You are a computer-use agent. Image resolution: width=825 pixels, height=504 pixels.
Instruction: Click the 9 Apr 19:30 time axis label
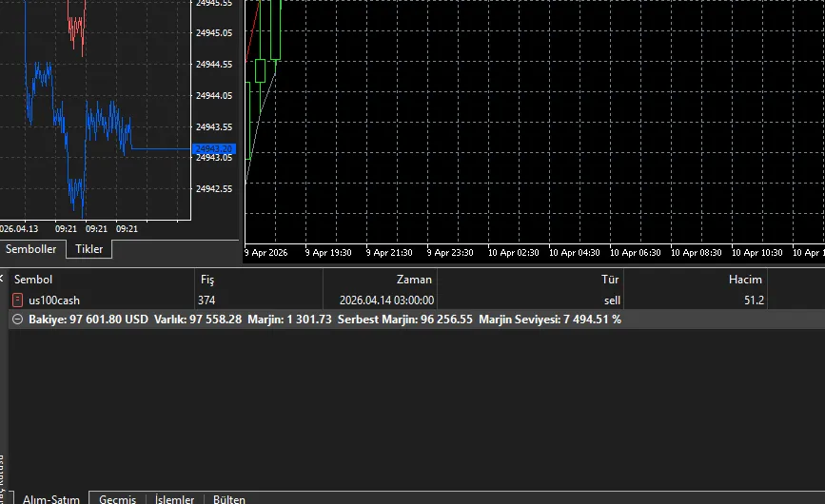tap(328, 252)
